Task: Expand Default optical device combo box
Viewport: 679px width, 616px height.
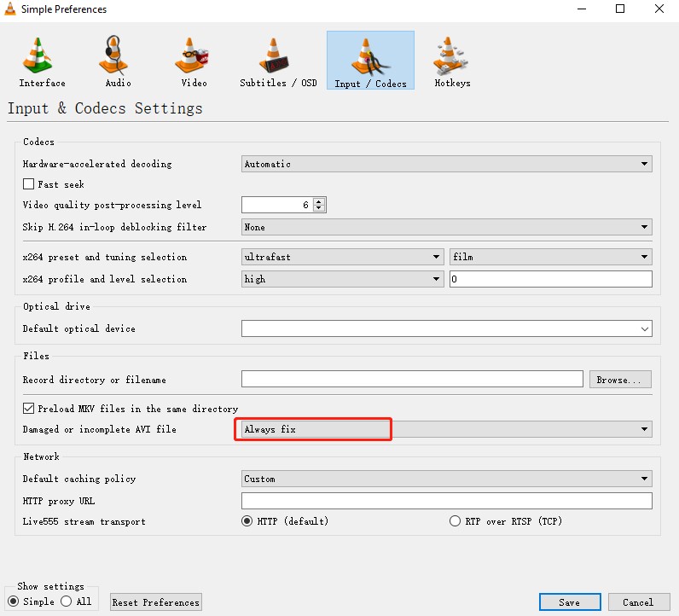Action: pyautogui.click(x=446, y=328)
